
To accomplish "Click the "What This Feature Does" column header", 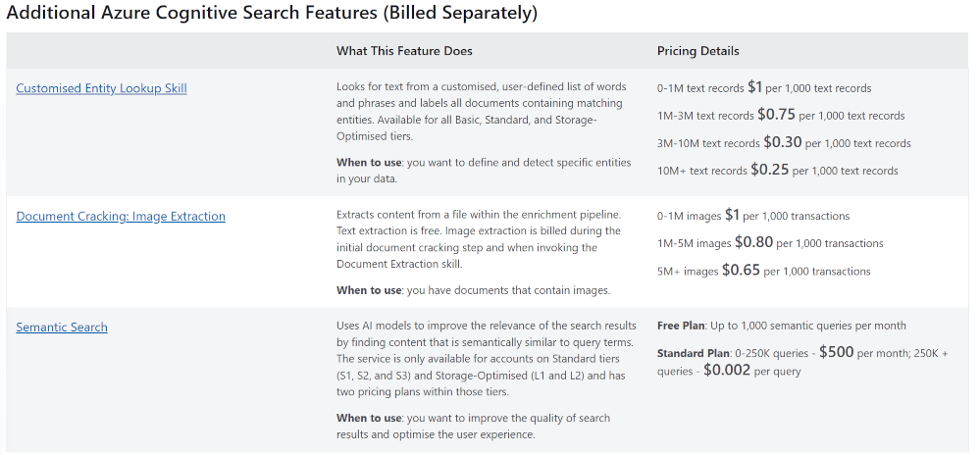I will [x=404, y=51].
